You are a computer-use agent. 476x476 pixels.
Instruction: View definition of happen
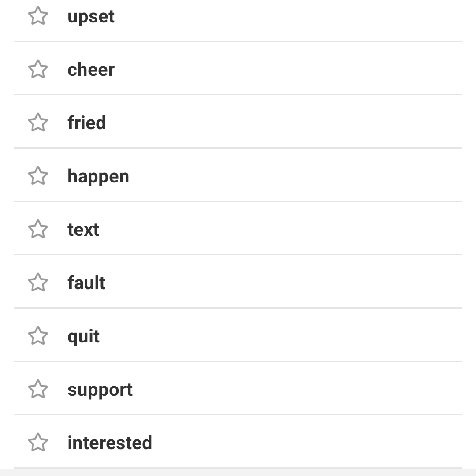point(98,177)
